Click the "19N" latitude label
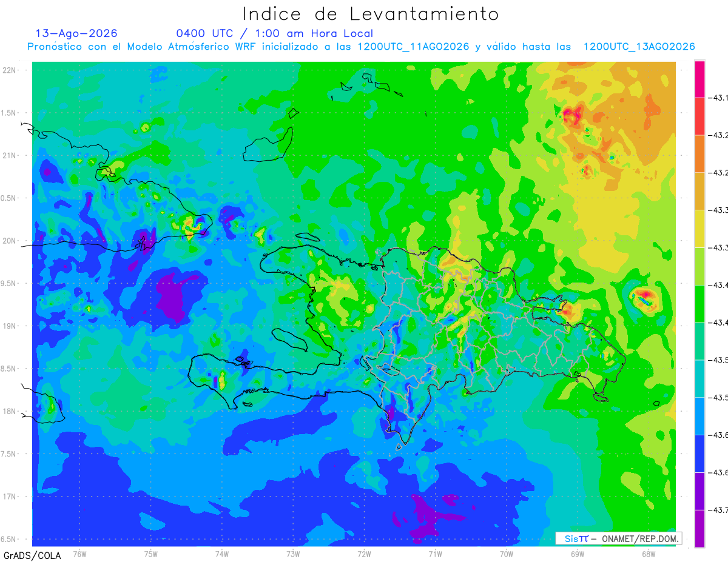 10,326
